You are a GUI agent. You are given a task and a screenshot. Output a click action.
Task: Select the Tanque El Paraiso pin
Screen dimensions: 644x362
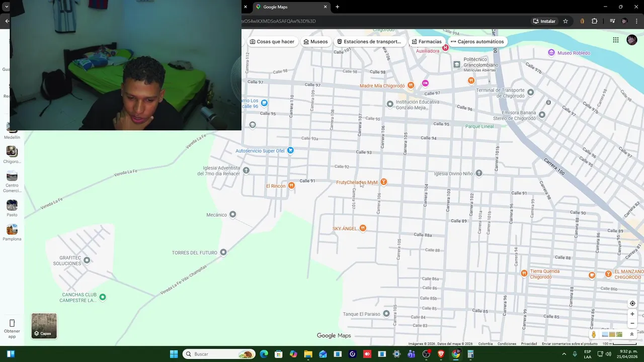[x=386, y=314]
